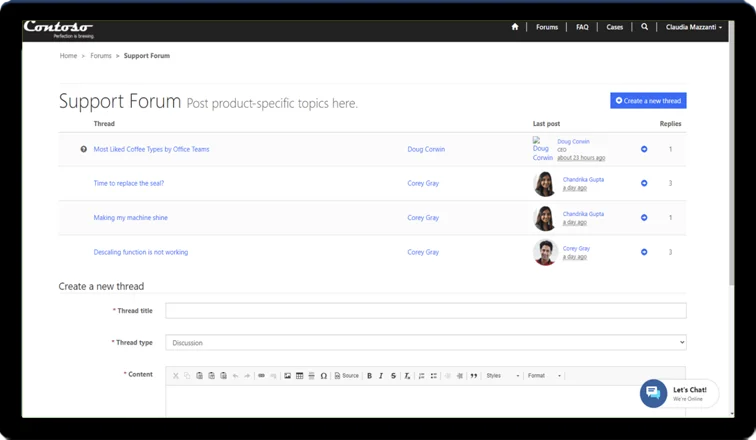Go to Forums in top navigation
Viewport: 756px width, 440px height.
pyautogui.click(x=547, y=27)
